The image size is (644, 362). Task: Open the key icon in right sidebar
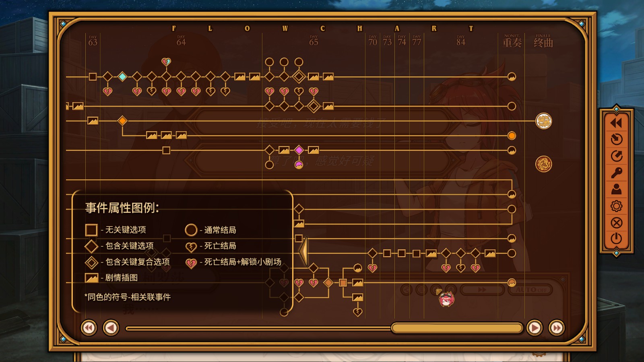coord(616,173)
